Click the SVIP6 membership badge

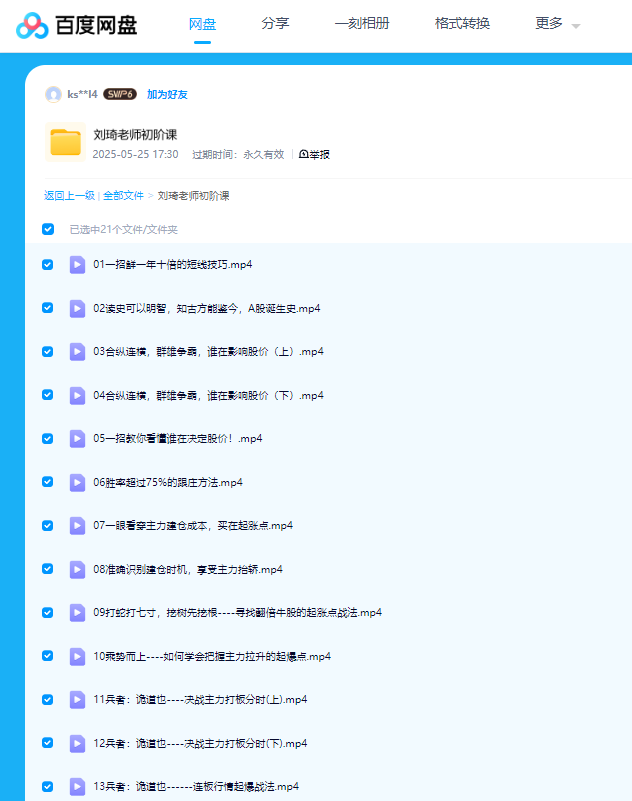tap(120, 95)
